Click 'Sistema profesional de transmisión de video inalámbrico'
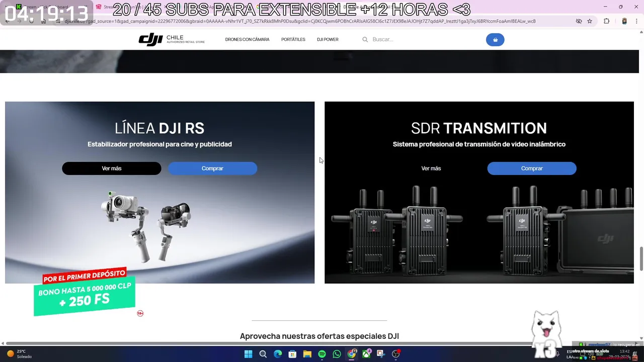The height and width of the screenshot is (362, 644). point(479,144)
